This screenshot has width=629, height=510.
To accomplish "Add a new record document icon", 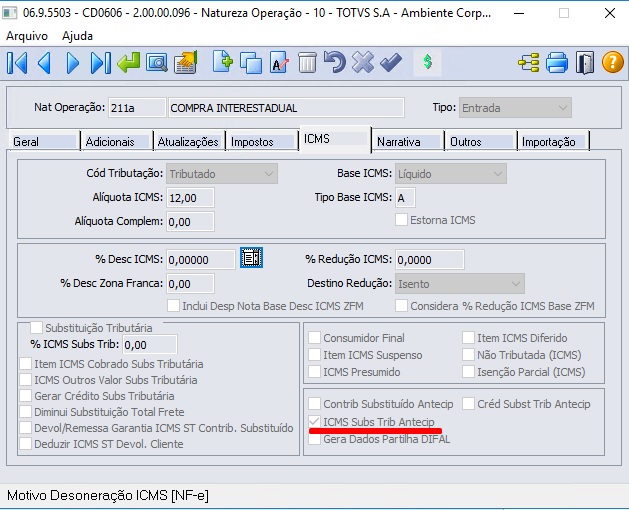I will pos(223,62).
